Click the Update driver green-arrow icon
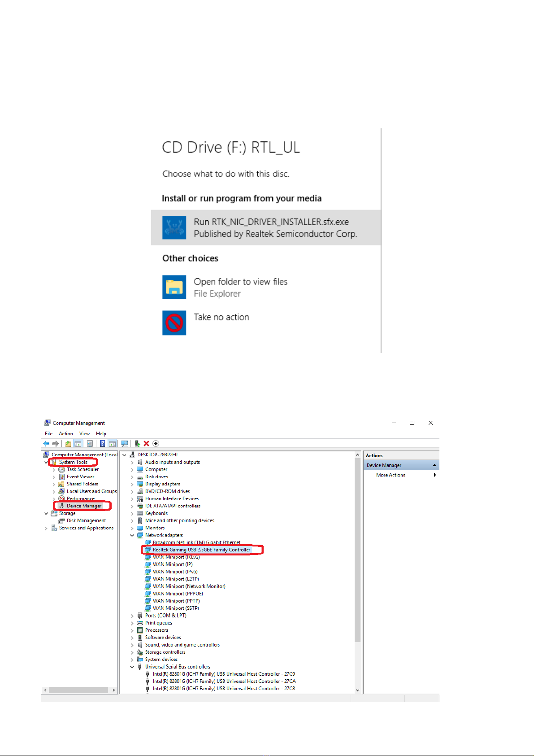Viewport: 534px width, 756px height. pyautogui.click(x=137, y=444)
